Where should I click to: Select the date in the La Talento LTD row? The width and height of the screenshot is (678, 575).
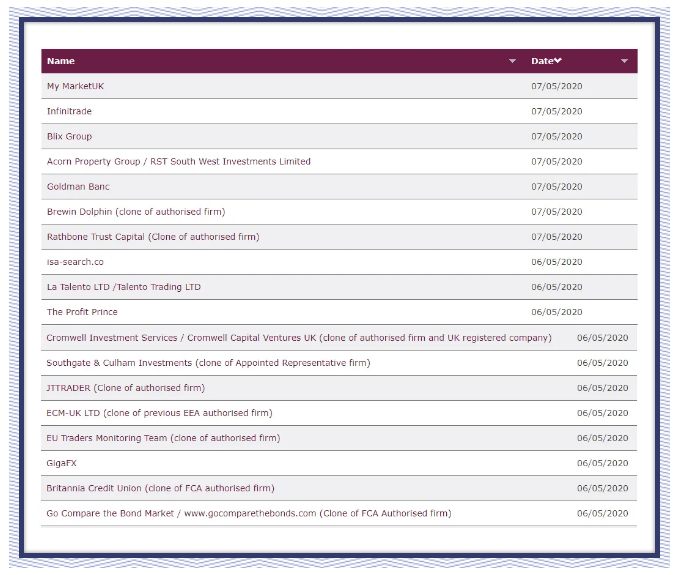[x=556, y=287]
